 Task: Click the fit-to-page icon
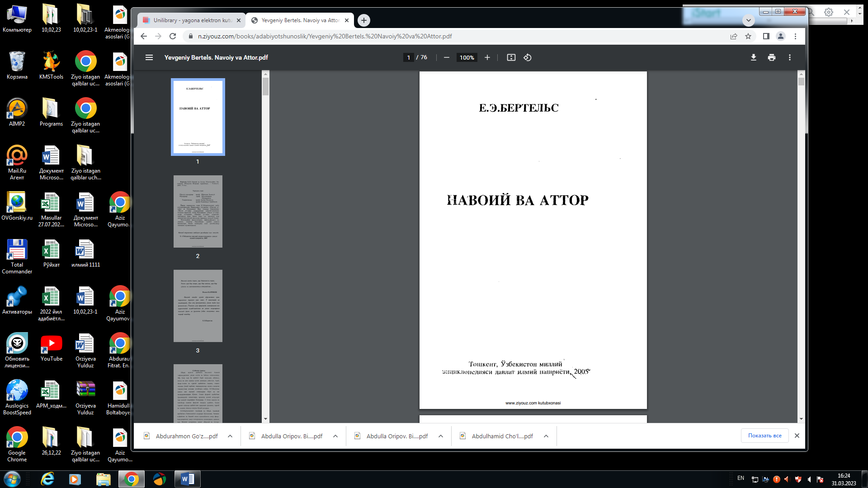click(x=511, y=57)
